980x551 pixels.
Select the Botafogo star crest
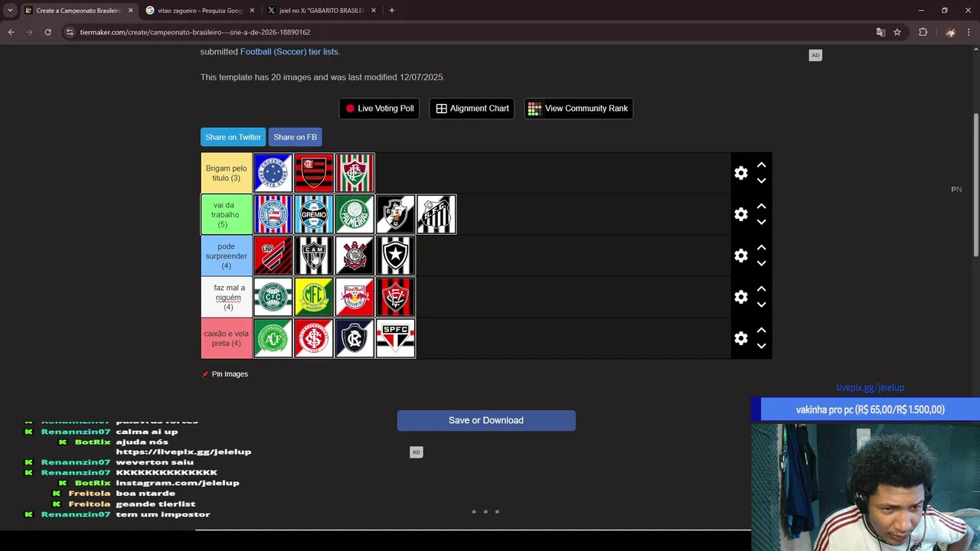(x=396, y=256)
